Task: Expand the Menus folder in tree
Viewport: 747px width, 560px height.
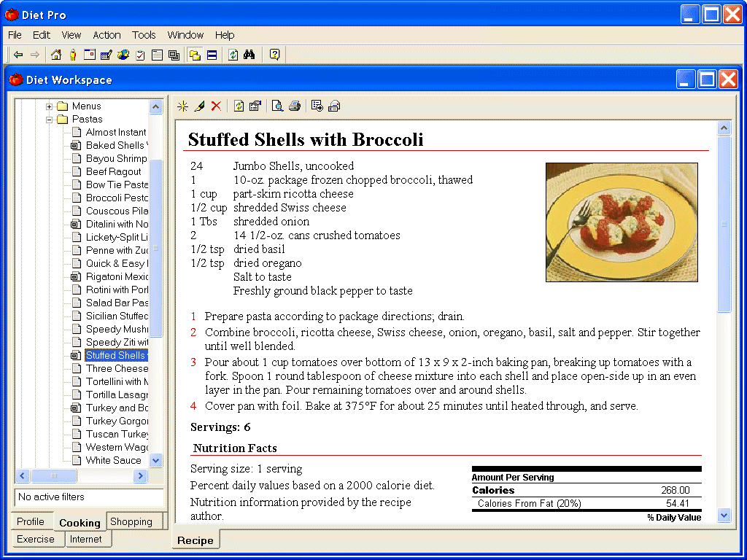Action: (x=50, y=106)
